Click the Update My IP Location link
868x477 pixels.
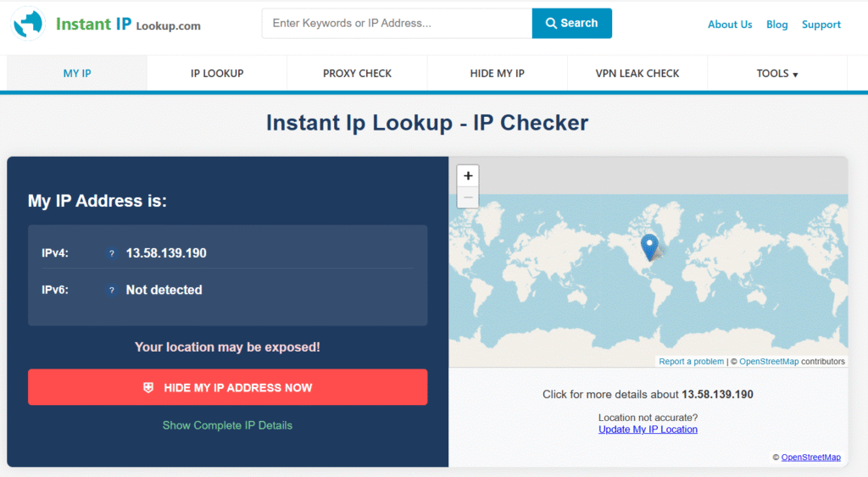648,430
